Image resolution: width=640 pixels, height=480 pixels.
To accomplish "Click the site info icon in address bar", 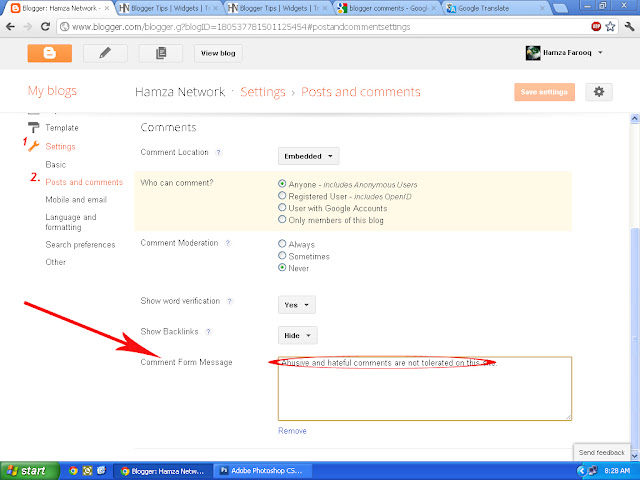I will pos(64,27).
